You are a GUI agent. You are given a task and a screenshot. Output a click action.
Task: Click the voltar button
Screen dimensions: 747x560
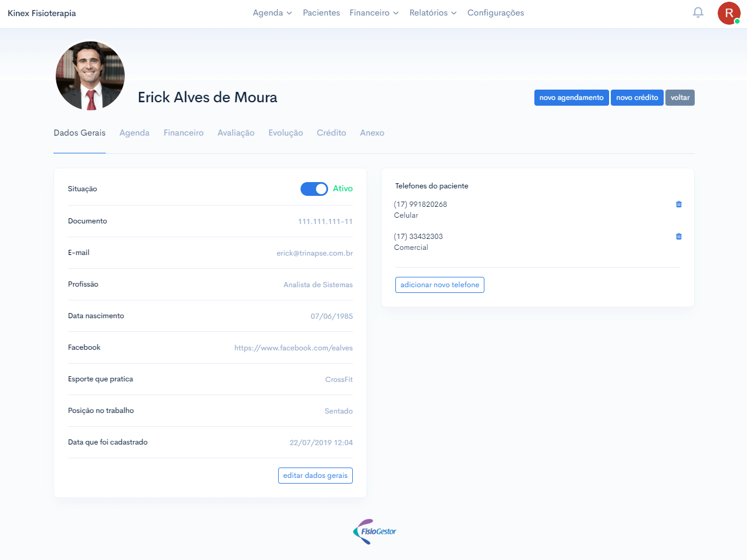pos(680,98)
